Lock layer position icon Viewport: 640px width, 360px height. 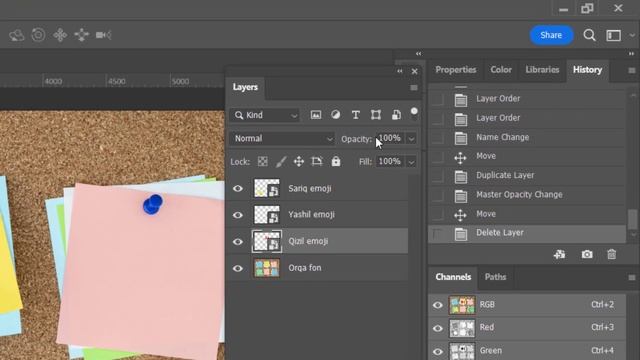point(299,162)
